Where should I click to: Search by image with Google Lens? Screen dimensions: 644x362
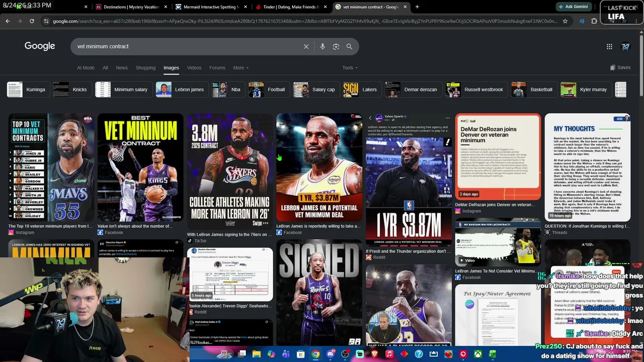pos(336,46)
